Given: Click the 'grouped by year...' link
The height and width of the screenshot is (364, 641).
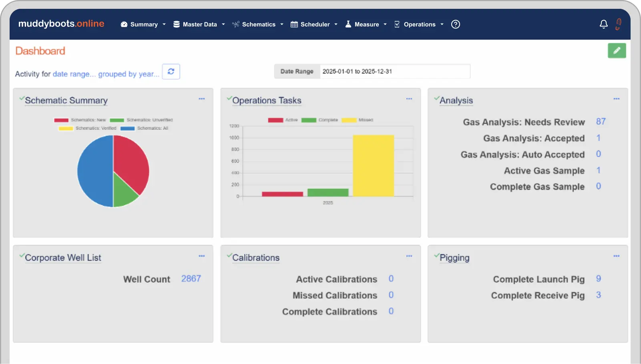Looking at the screenshot, I should (129, 74).
